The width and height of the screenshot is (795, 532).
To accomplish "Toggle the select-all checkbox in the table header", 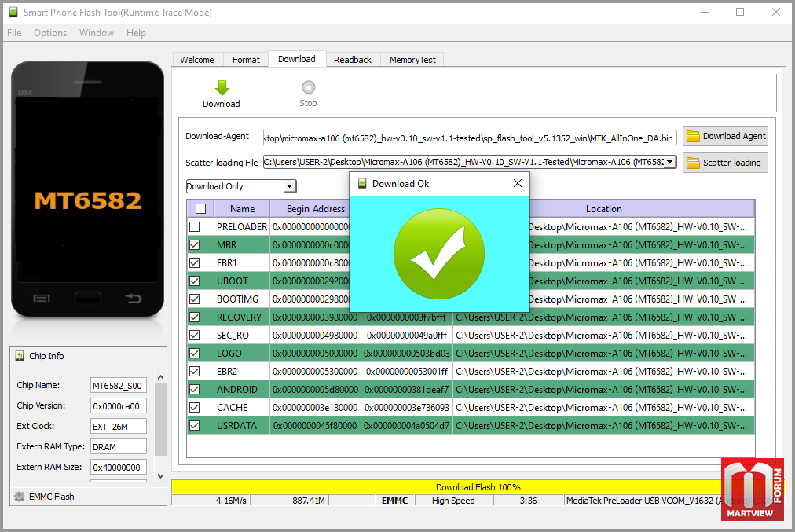I will [201, 208].
